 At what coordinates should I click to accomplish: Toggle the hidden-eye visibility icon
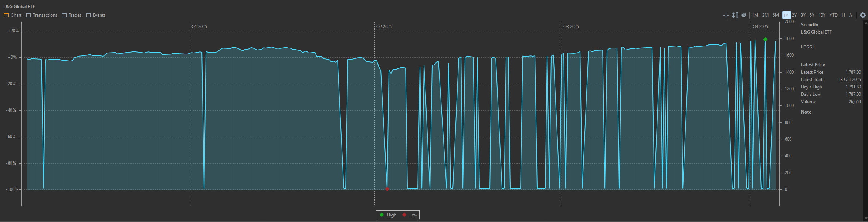pos(744,15)
